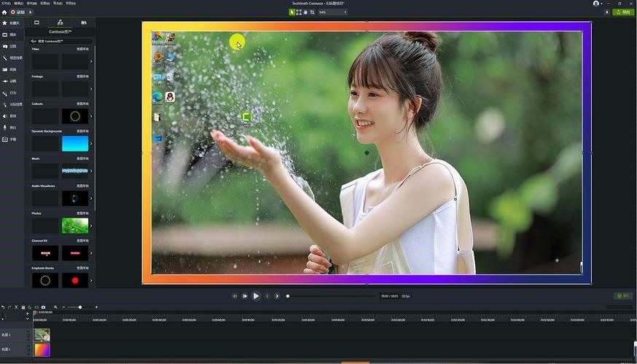Screen dimensions: 637x364
Task: Activate the canvas Pan hand tool
Action: click(305, 12)
